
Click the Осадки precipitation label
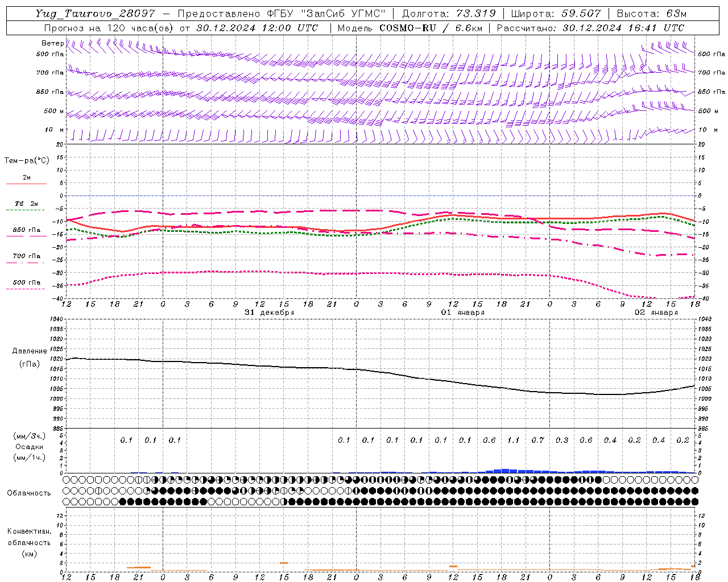pos(30,447)
